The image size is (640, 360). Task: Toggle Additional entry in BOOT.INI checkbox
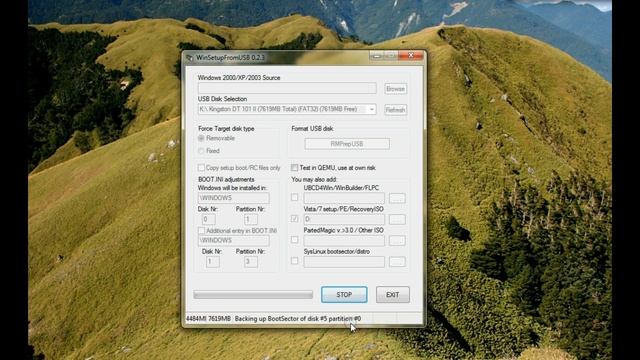(201, 231)
